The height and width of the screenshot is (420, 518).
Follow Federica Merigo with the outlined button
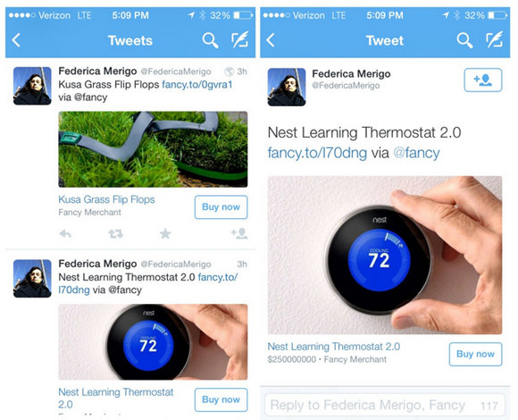pos(483,80)
